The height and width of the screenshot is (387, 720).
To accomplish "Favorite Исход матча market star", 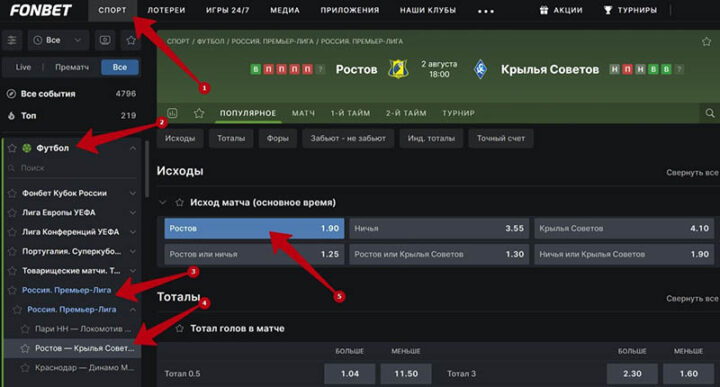I will (x=180, y=202).
